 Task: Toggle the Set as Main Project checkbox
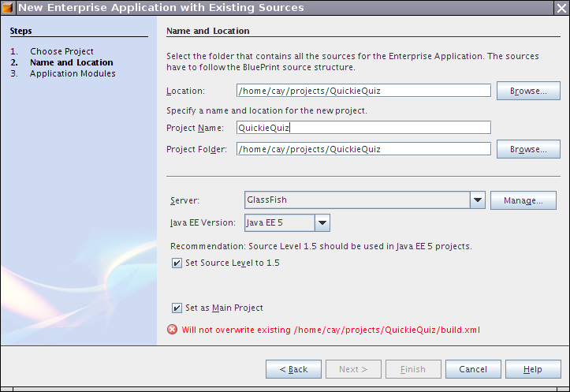pos(177,308)
